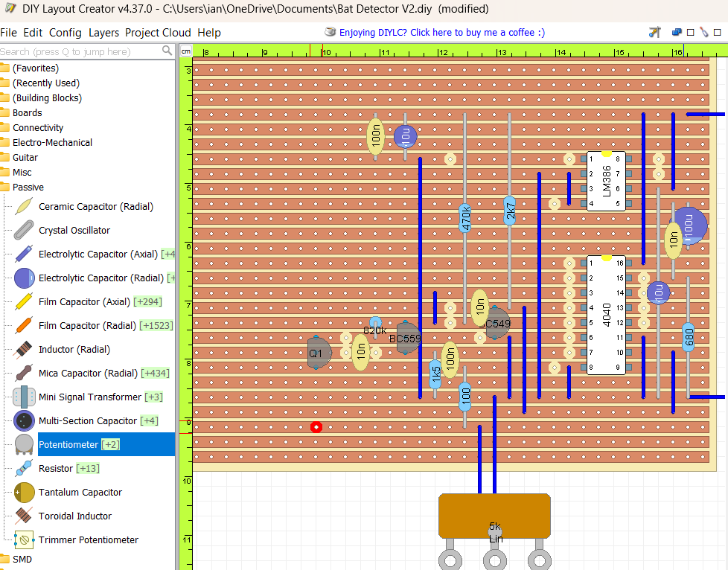This screenshot has height=570, width=728.
Task: Open the Config menu
Action: [x=65, y=33]
